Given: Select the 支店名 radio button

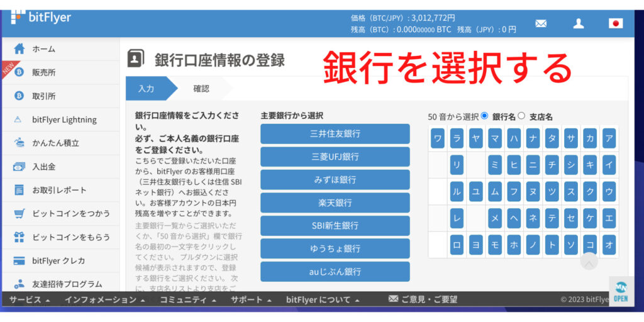Looking at the screenshot, I should 521,116.
